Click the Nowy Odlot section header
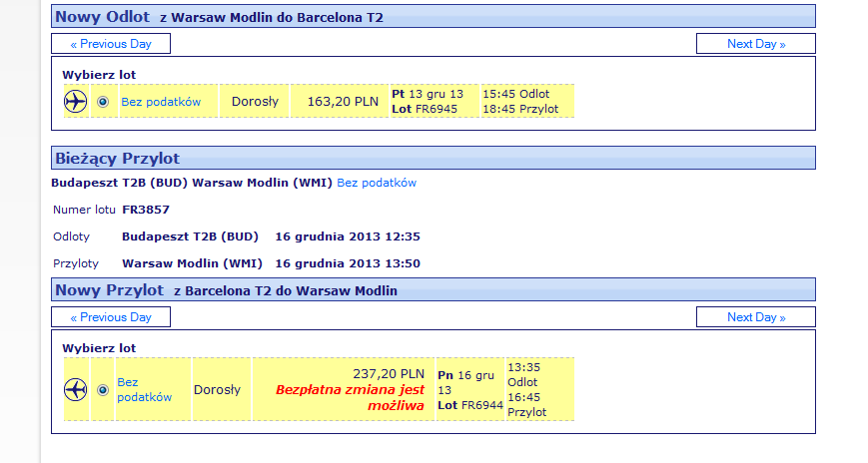 (x=434, y=16)
